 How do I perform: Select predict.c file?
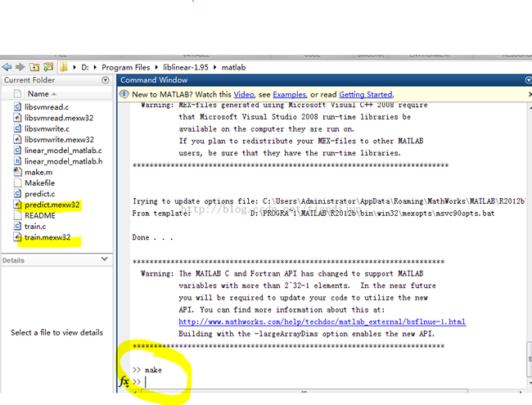[39, 194]
